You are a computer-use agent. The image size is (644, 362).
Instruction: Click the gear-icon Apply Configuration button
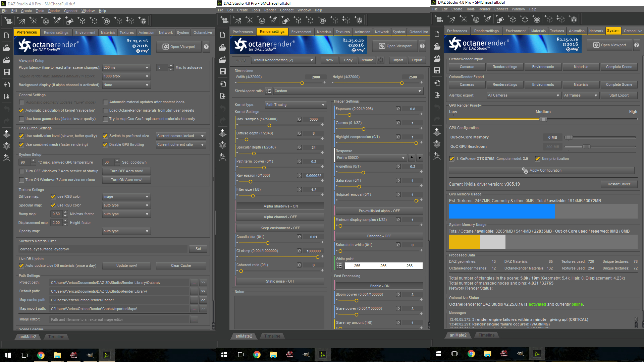click(541, 171)
